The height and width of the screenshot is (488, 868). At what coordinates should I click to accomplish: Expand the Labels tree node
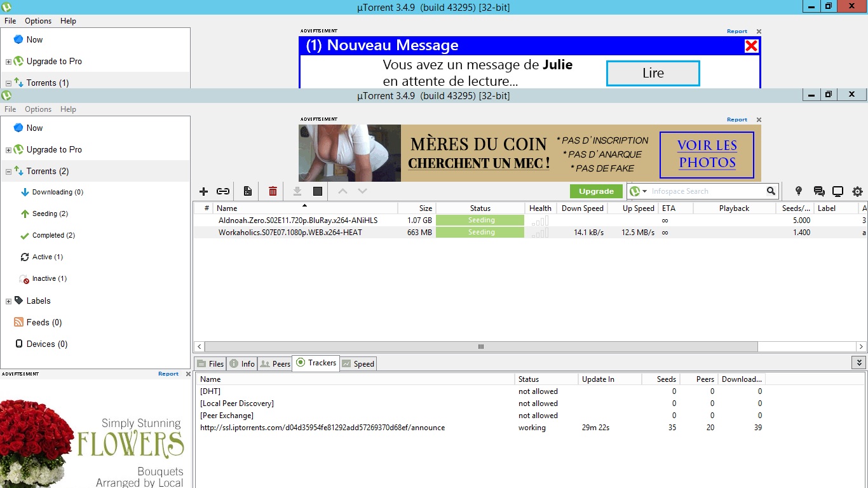pyautogui.click(x=9, y=301)
